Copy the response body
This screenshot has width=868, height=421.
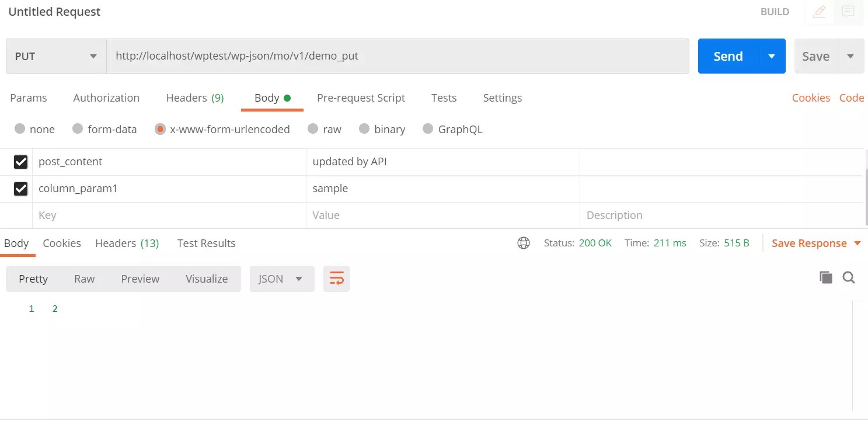point(826,277)
